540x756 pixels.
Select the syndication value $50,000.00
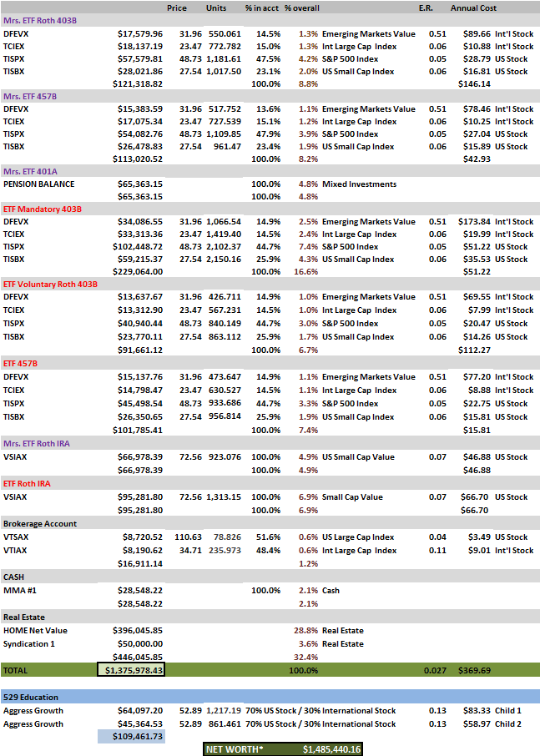(x=140, y=643)
